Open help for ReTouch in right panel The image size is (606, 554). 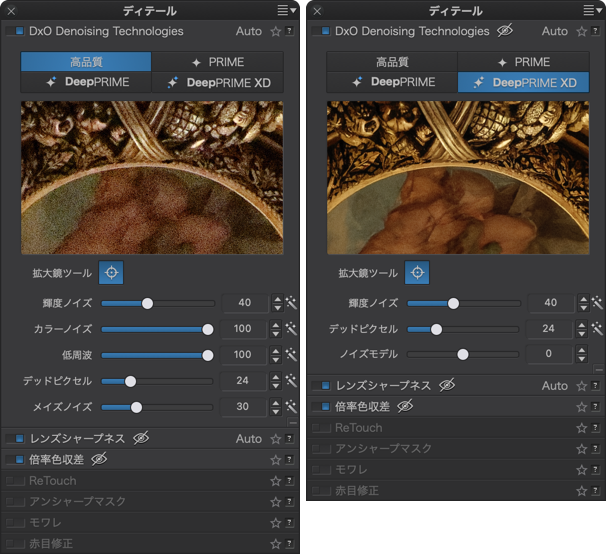coord(595,428)
